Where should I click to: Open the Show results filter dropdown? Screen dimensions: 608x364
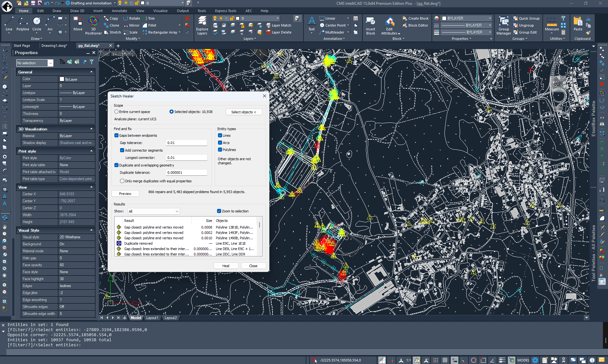154,211
